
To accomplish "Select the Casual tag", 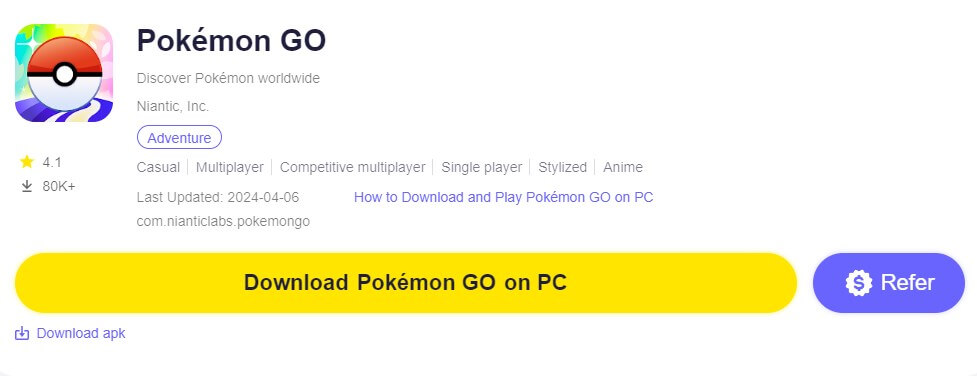I will coord(158,167).
